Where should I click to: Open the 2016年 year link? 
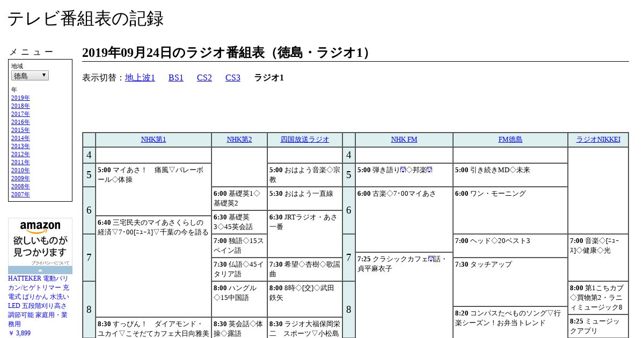(x=20, y=122)
